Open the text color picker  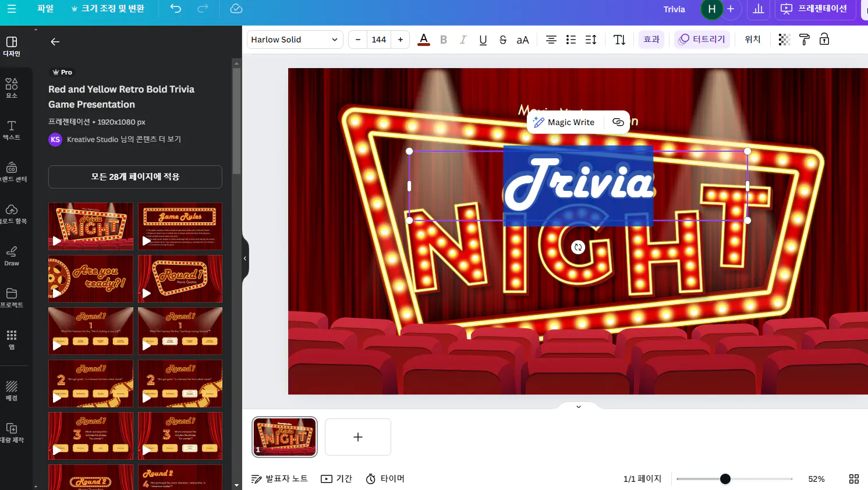(x=424, y=40)
